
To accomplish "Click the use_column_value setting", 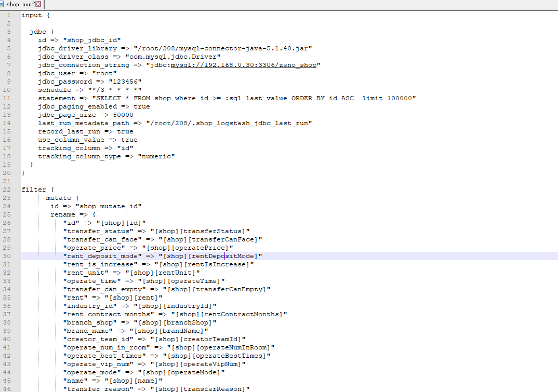I will click(x=87, y=140).
